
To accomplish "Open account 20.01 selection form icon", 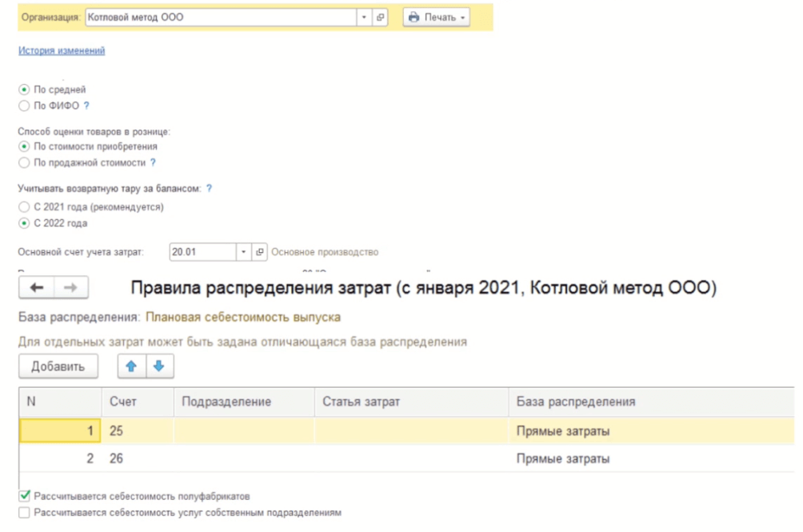I will 259,252.
